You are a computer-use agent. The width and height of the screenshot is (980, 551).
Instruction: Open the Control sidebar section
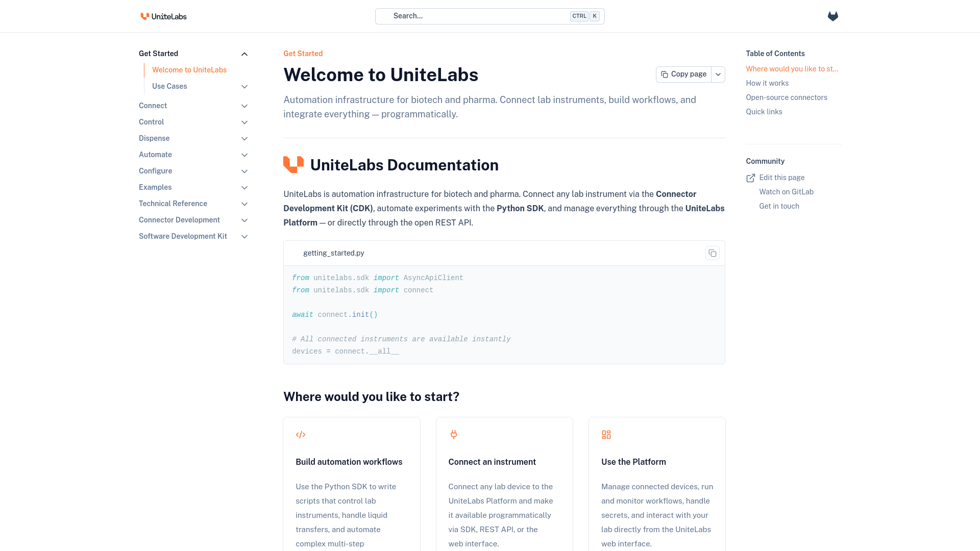click(151, 122)
